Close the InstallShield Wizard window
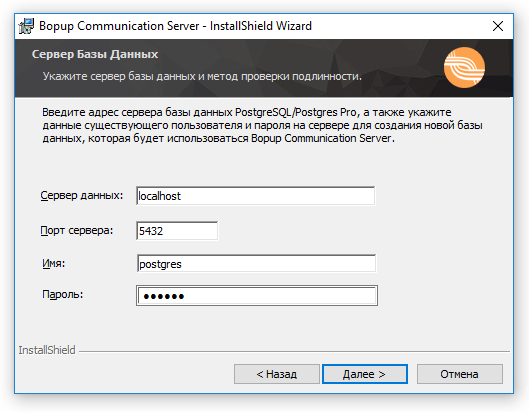 (x=498, y=26)
